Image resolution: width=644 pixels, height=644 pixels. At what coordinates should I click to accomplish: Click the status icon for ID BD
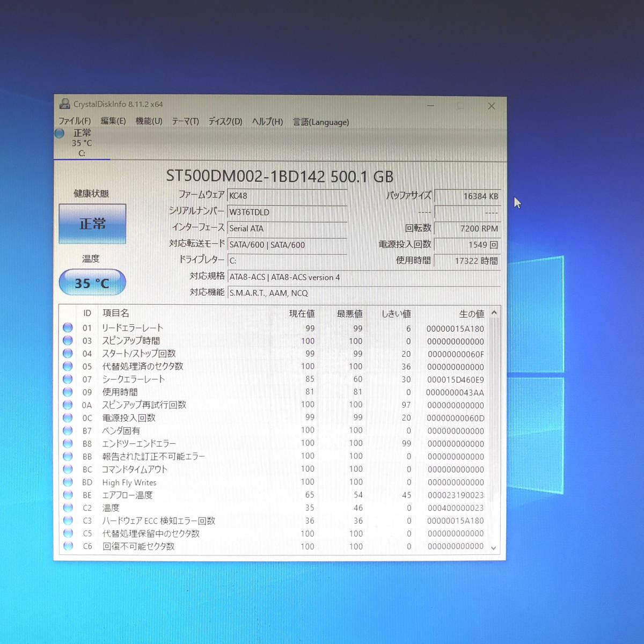[68, 482]
